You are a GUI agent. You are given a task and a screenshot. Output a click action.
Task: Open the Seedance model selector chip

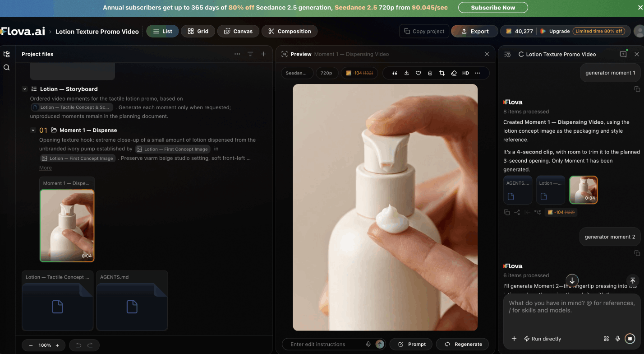[296, 73]
